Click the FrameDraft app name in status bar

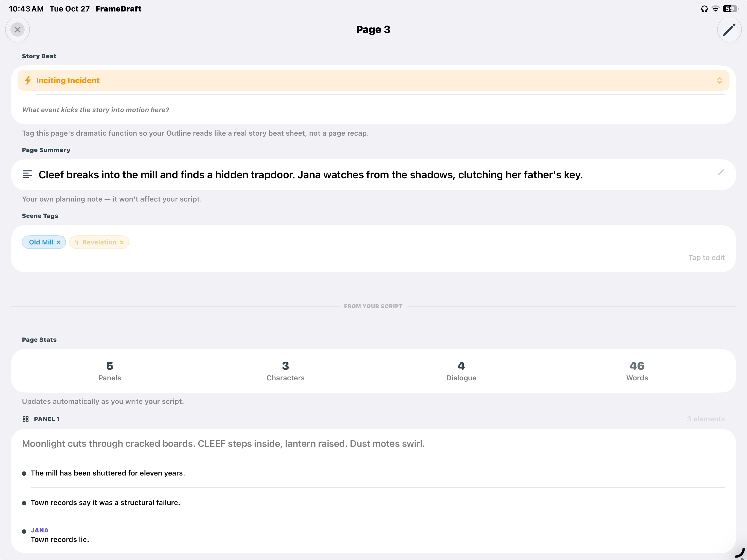point(118,9)
